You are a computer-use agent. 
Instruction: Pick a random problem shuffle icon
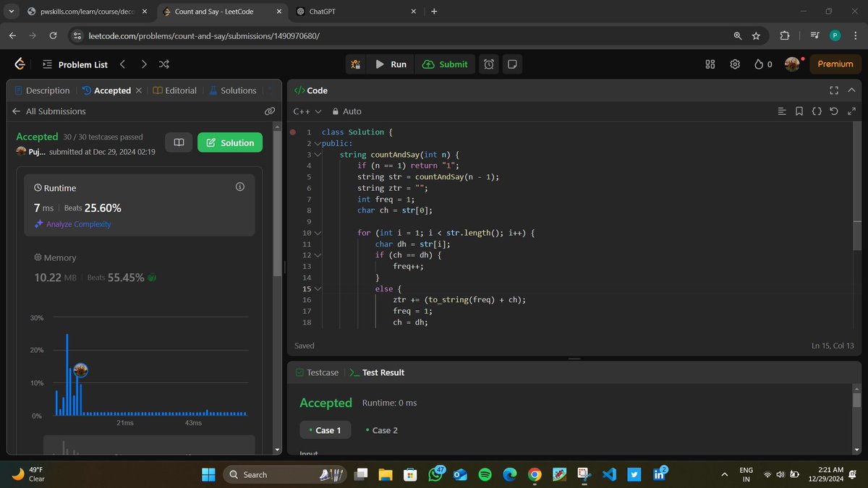(164, 64)
